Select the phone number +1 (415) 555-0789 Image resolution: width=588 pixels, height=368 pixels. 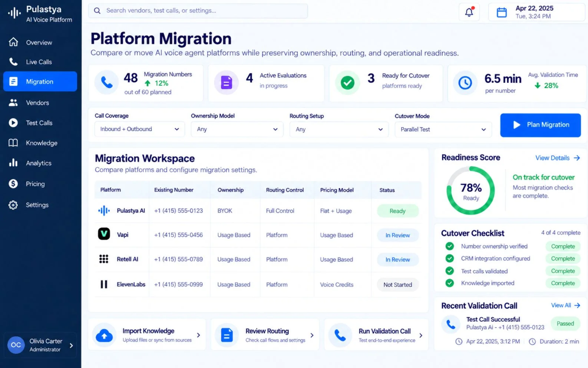178,259
